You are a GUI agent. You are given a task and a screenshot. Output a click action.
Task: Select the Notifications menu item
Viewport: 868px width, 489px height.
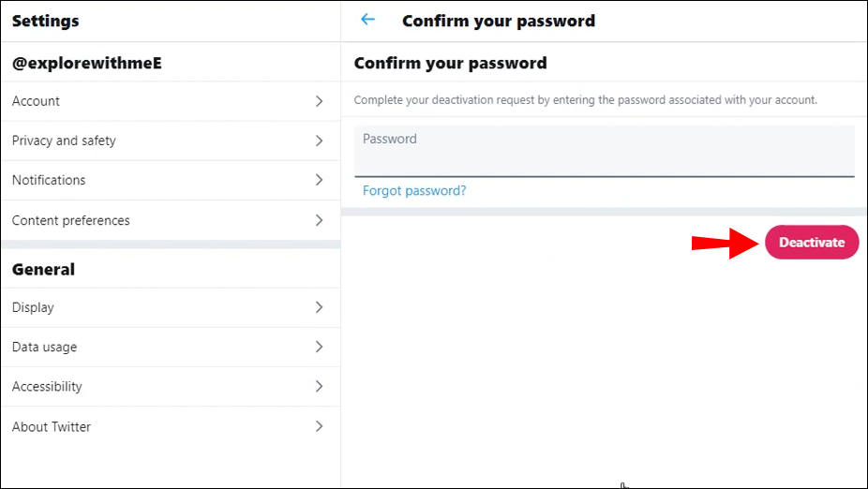click(49, 180)
